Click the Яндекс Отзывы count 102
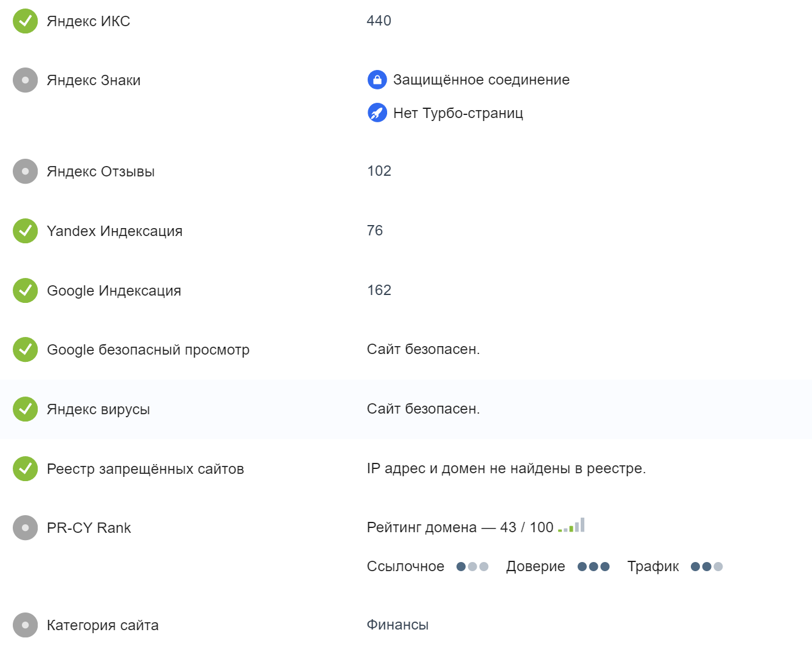 click(x=379, y=171)
